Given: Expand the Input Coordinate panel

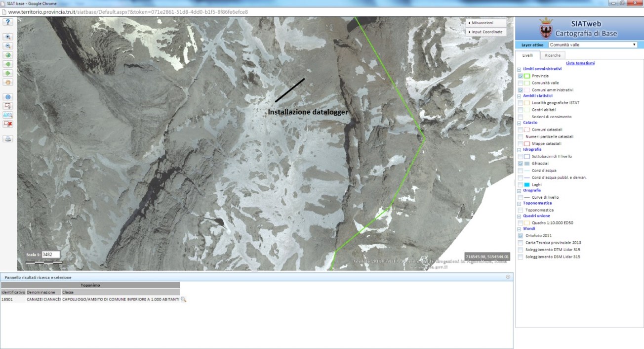Looking at the screenshot, I should 486,32.
